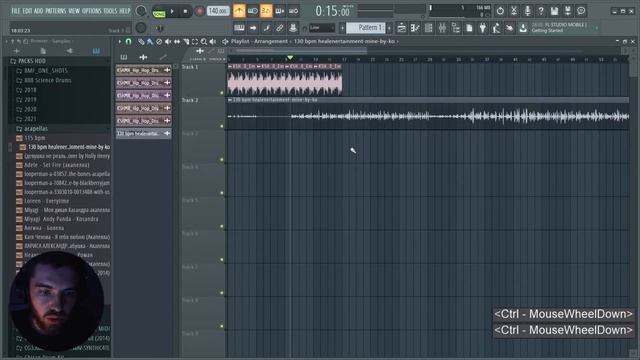Open the PATTERNS menu
The width and height of the screenshot is (640, 360).
coord(56,11)
